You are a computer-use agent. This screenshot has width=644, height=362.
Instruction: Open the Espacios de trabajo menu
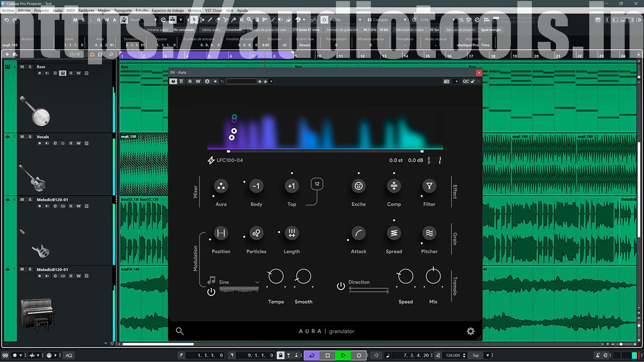pyautogui.click(x=167, y=10)
